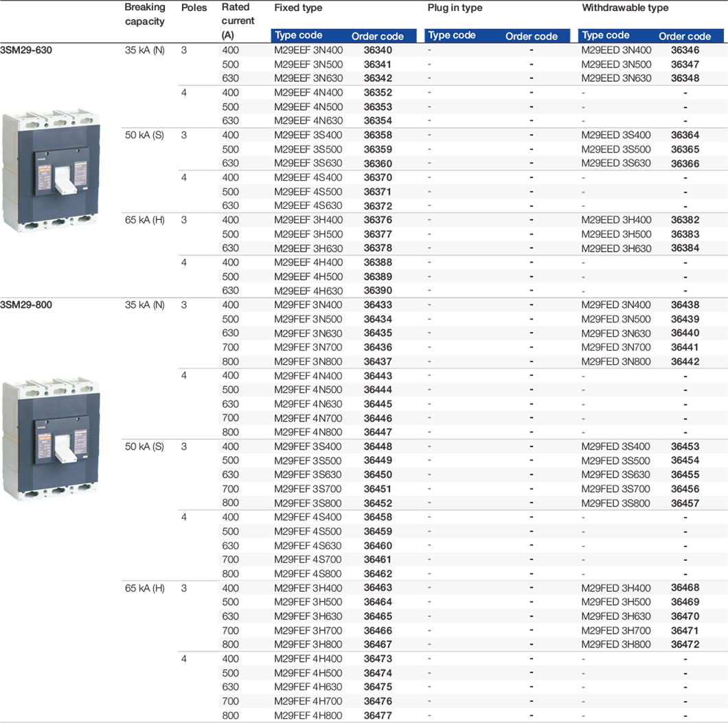Click the Order code header under Withdrawable type
This screenshot has width=728, height=723.
pyautogui.click(x=684, y=36)
